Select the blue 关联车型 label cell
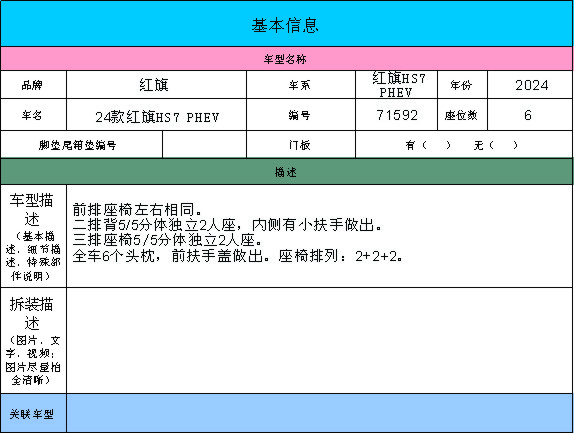574x433 pixels. (33, 413)
